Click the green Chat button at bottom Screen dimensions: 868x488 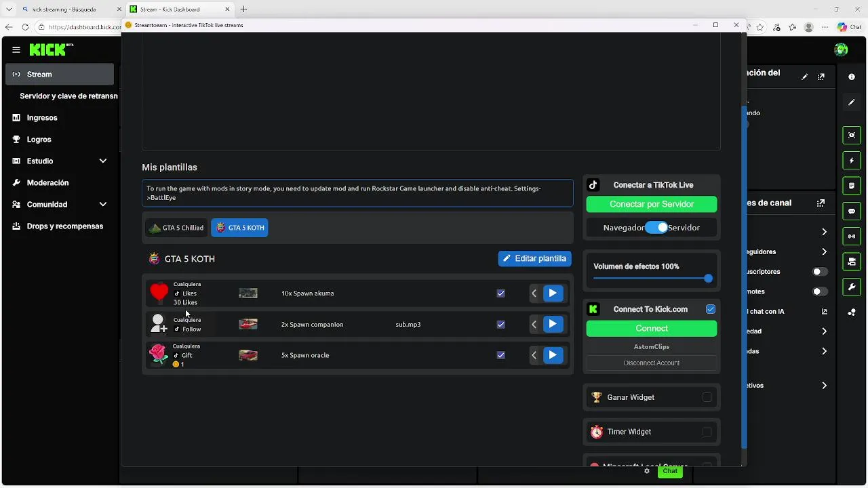point(670,471)
